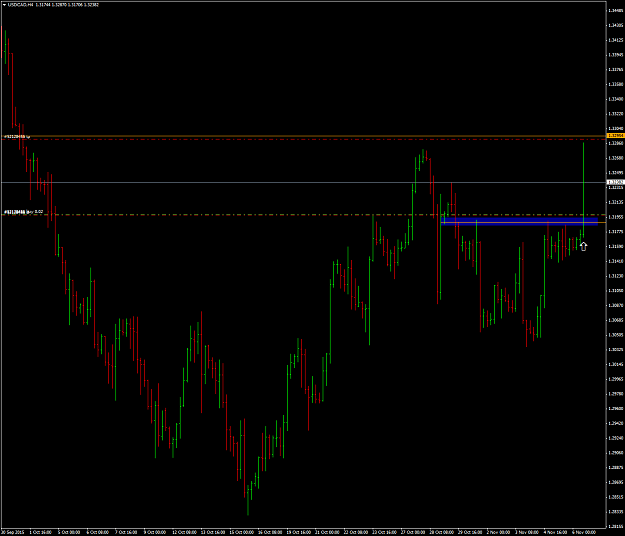Screen dimensions: 625x536
Task: Click the '23 Oct 16:00' time axis label
Action: point(384,532)
